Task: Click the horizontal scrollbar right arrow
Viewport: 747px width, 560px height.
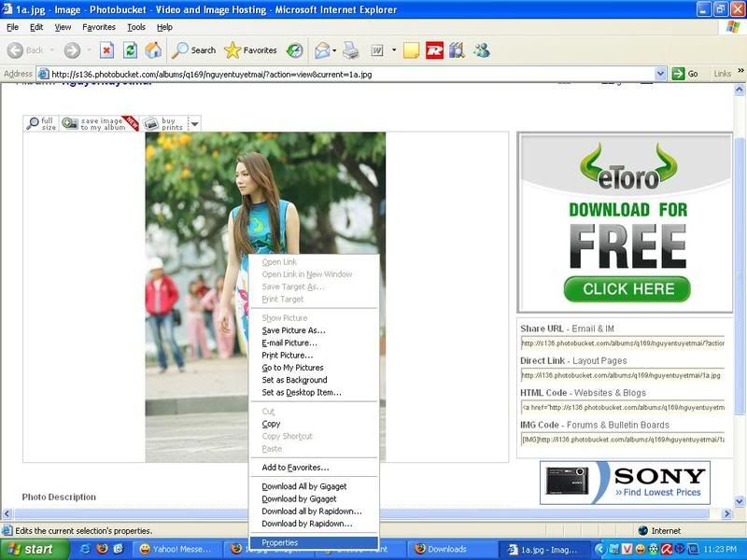Action: pyautogui.click(x=727, y=514)
